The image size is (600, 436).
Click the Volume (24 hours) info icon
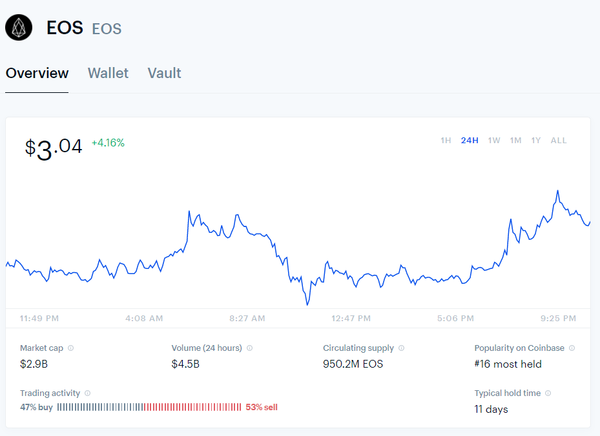[x=249, y=348]
